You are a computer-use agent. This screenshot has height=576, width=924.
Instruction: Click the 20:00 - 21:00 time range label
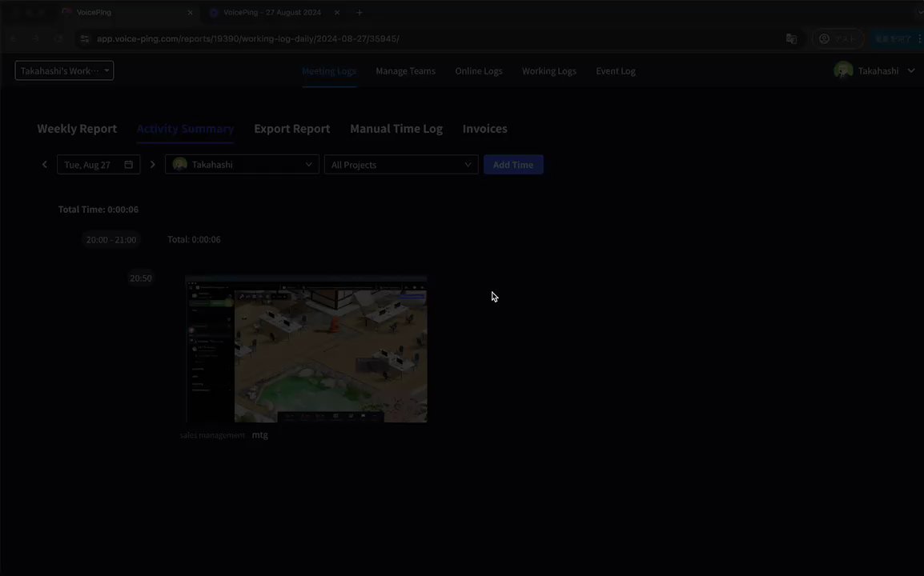pyautogui.click(x=110, y=240)
